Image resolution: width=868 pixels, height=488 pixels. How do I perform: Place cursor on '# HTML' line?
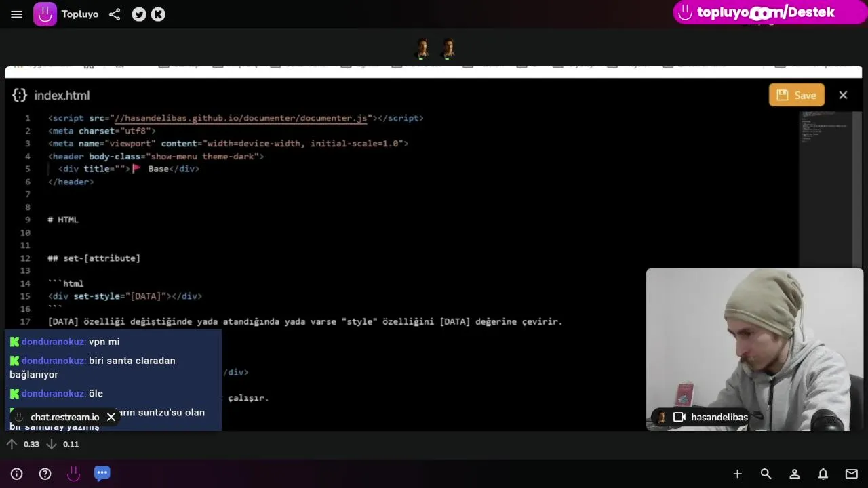pyautogui.click(x=63, y=220)
